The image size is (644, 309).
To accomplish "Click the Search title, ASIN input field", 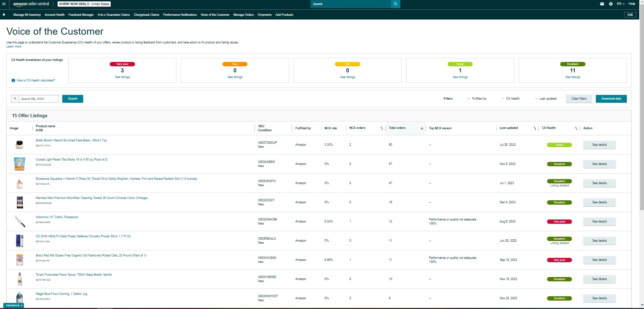I will (x=38, y=99).
